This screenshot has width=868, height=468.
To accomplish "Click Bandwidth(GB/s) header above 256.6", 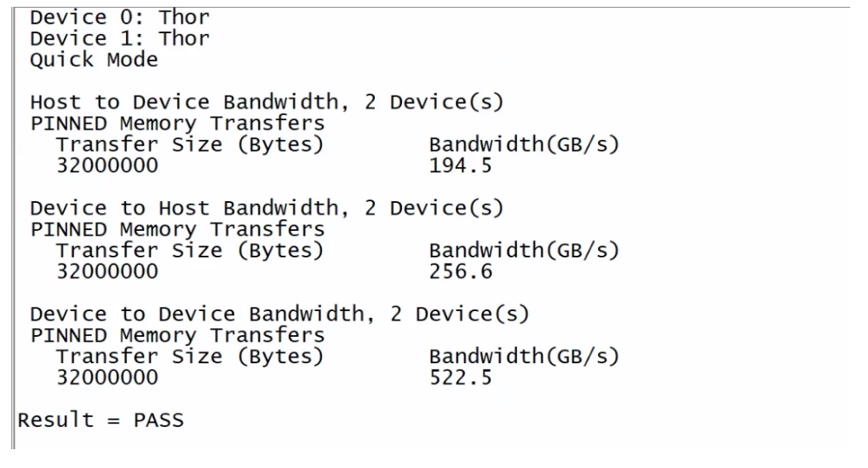I will [x=523, y=251].
